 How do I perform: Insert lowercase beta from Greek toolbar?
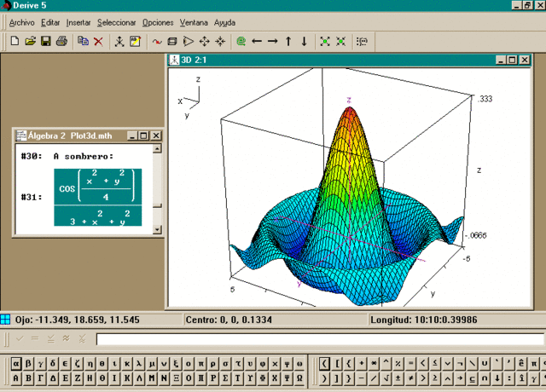coord(28,364)
